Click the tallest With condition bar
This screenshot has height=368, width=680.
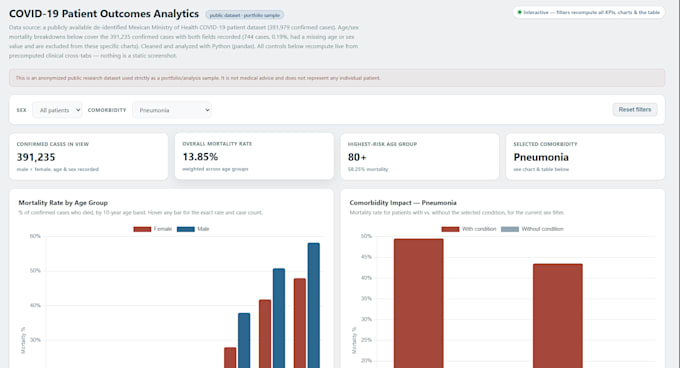[x=418, y=303]
